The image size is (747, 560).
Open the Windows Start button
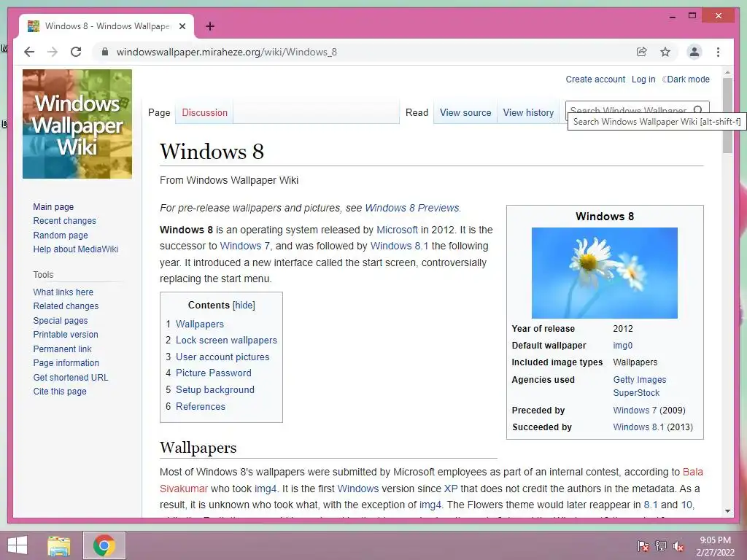pos(18,545)
